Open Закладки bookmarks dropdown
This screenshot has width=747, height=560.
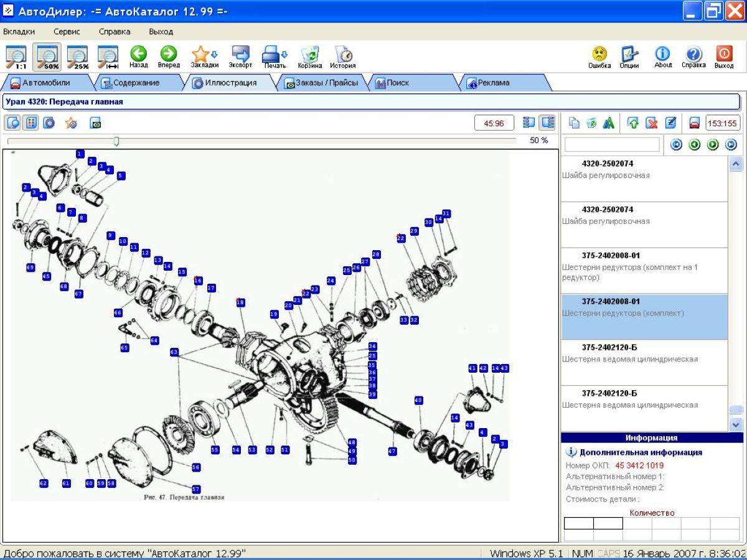(x=204, y=57)
